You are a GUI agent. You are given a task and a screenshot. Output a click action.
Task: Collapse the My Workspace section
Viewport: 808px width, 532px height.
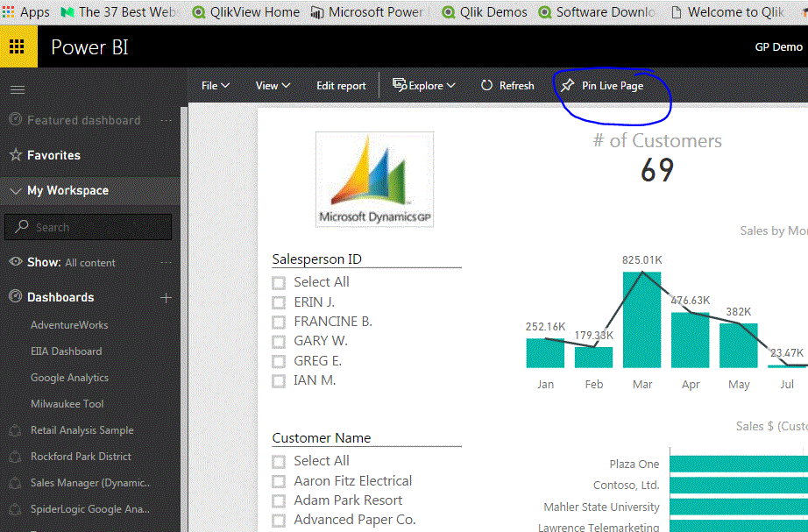coord(14,190)
